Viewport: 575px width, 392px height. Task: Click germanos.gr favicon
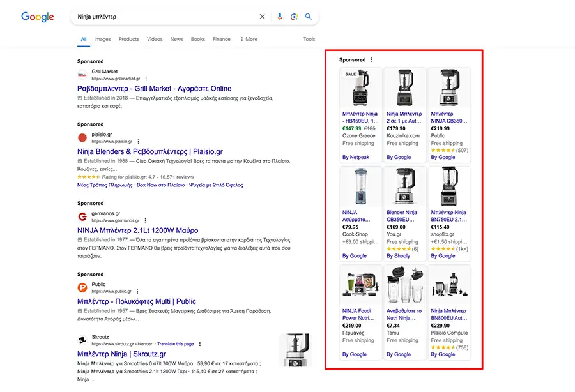(x=82, y=217)
